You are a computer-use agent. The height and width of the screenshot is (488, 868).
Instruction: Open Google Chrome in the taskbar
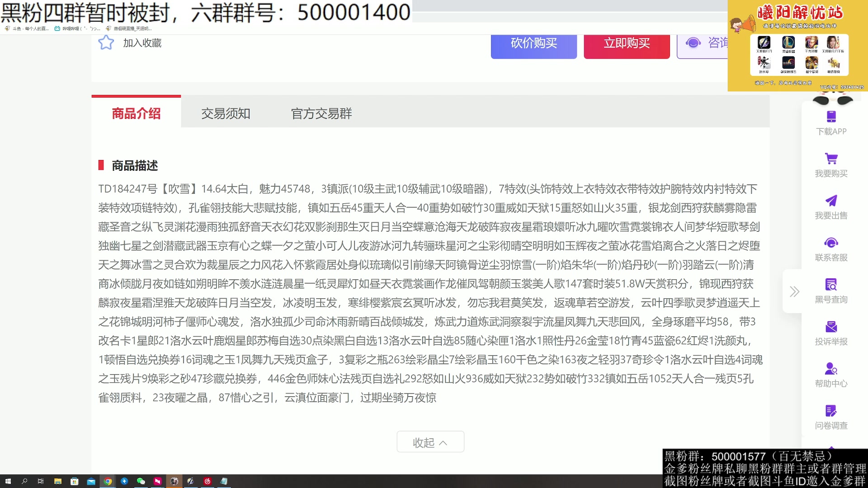coord(108,482)
